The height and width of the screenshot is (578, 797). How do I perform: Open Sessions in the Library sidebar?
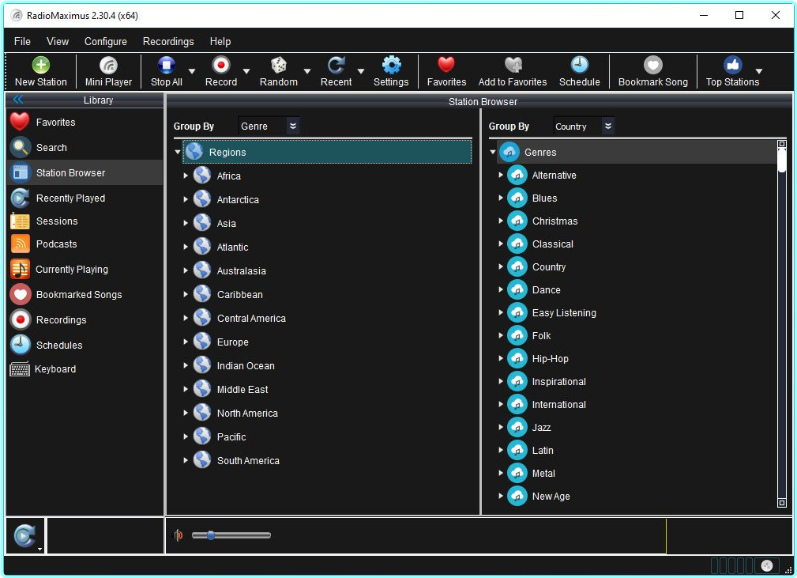(x=84, y=221)
